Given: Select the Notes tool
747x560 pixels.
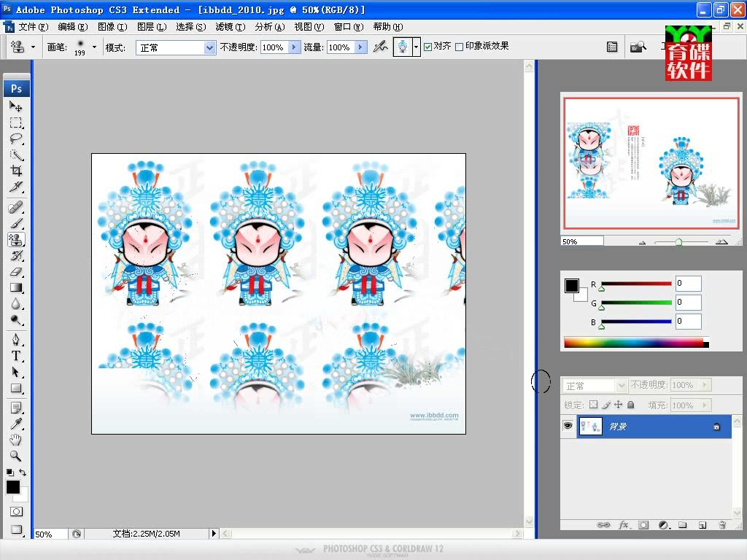Looking at the screenshot, I should point(16,408).
